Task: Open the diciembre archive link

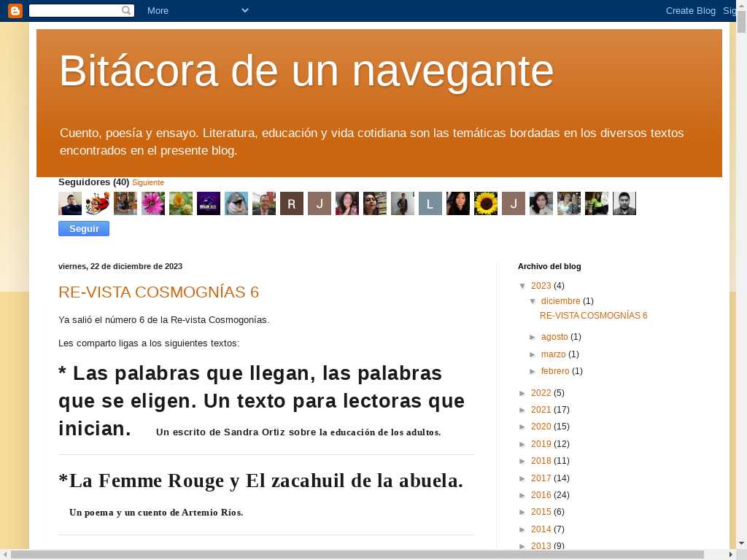Action: 560,301
